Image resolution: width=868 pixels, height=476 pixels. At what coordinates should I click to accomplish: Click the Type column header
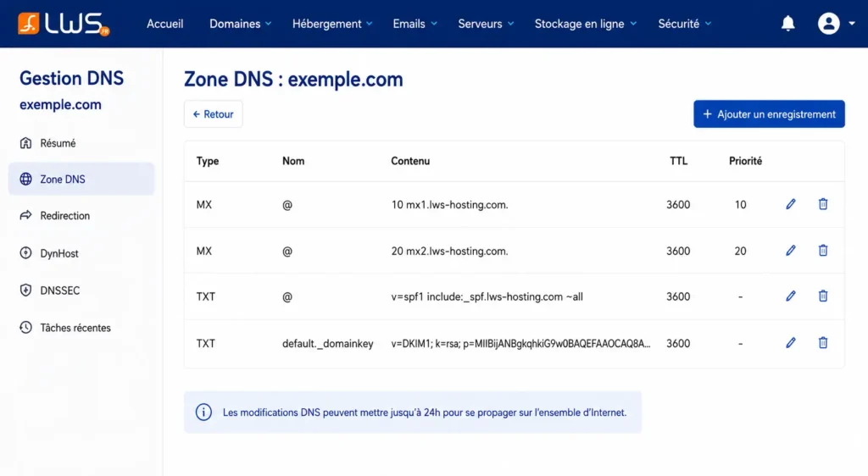tap(208, 161)
